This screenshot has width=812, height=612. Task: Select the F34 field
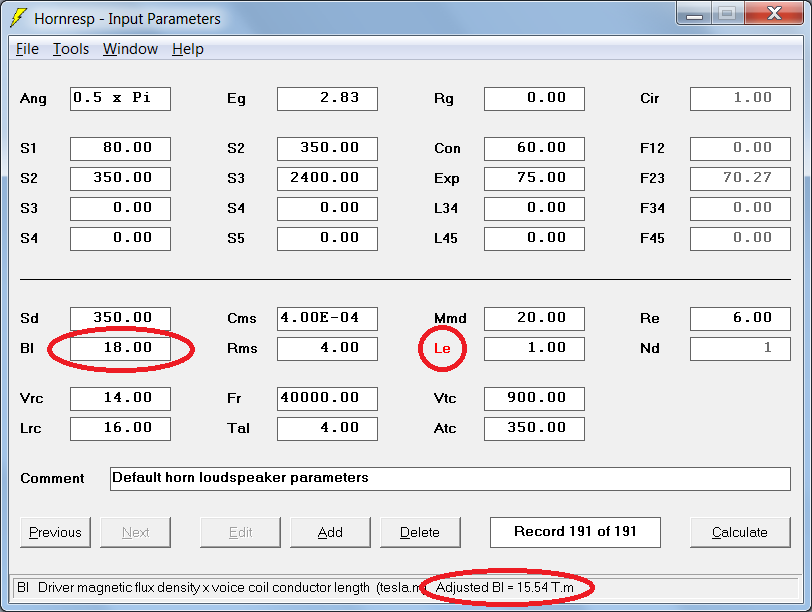[740, 209]
